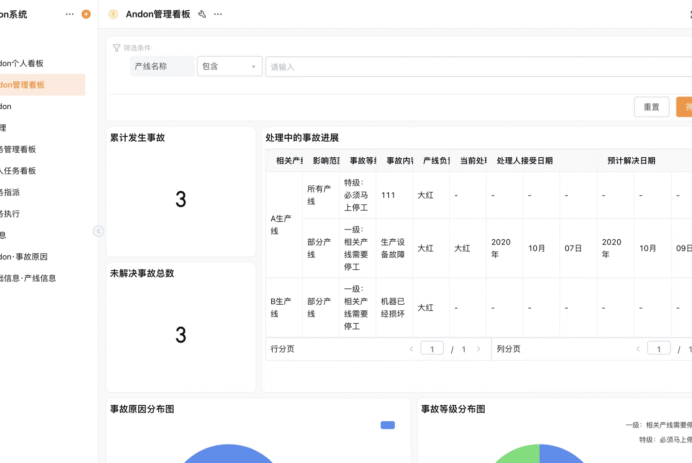Open the sidebar more options ellipsis
692x463 pixels.
pyautogui.click(x=70, y=14)
